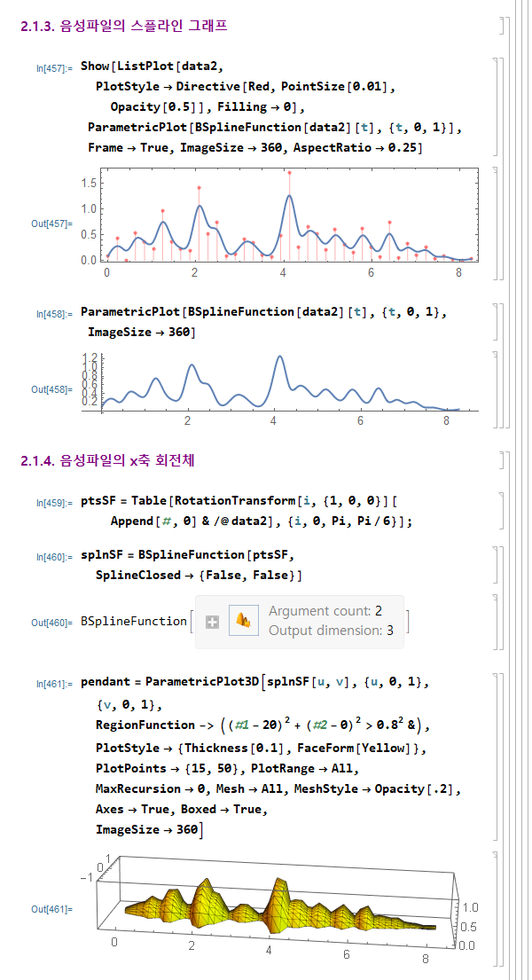The height and width of the screenshot is (980, 532).
Task: Select the 2.1.3 스플라인 그래프 section heading
Action: click(x=123, y=26)
